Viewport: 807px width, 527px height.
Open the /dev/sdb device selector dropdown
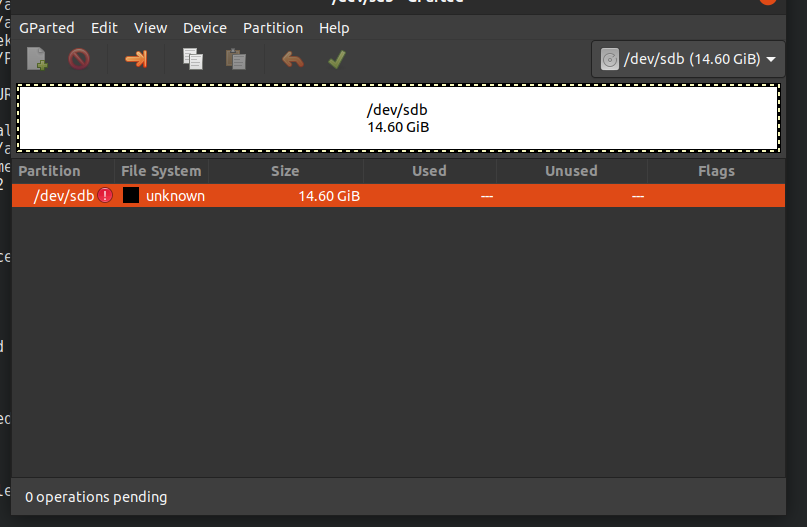(689, 60)
